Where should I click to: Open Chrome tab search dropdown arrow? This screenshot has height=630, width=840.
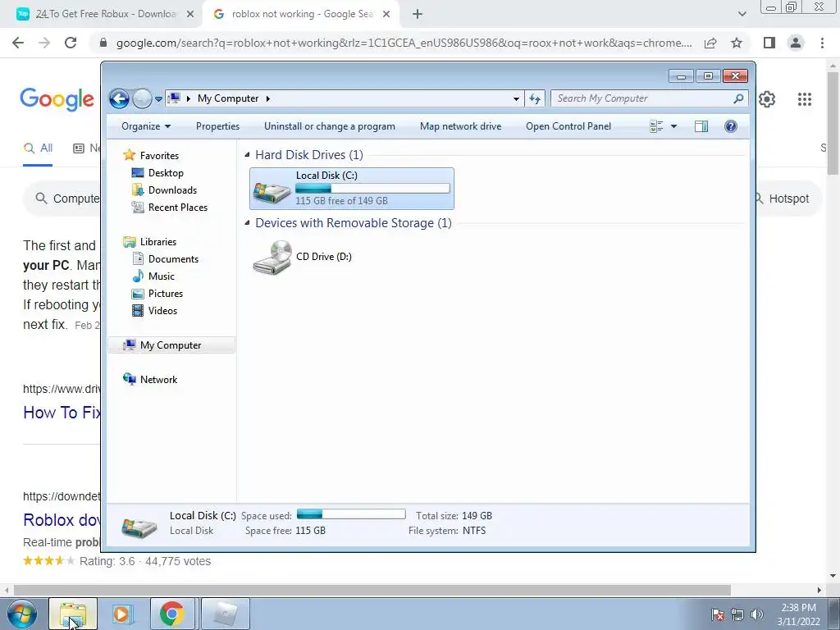point(742,14)
